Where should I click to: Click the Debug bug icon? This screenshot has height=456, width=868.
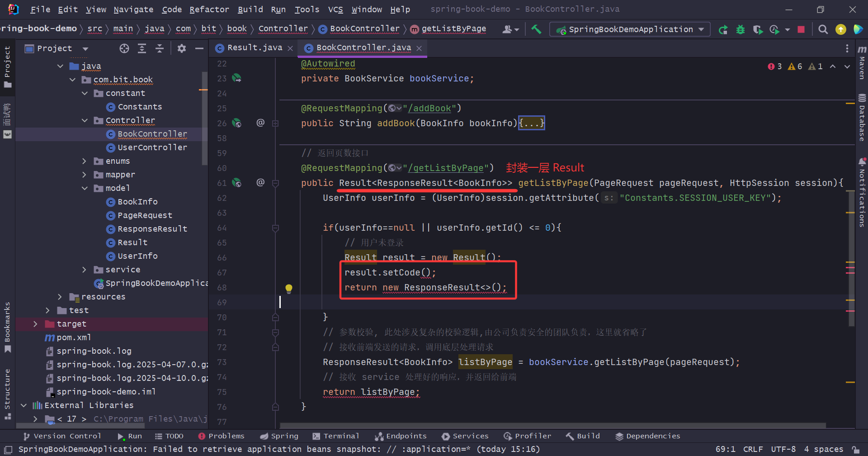(x=741, y=29)
